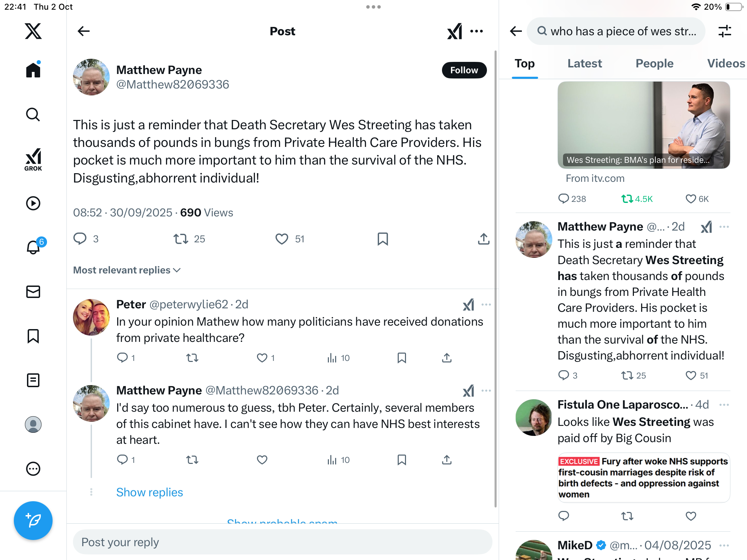747x560 pixels.
Task: Open more options for the main post
Action: pos(477,31)
